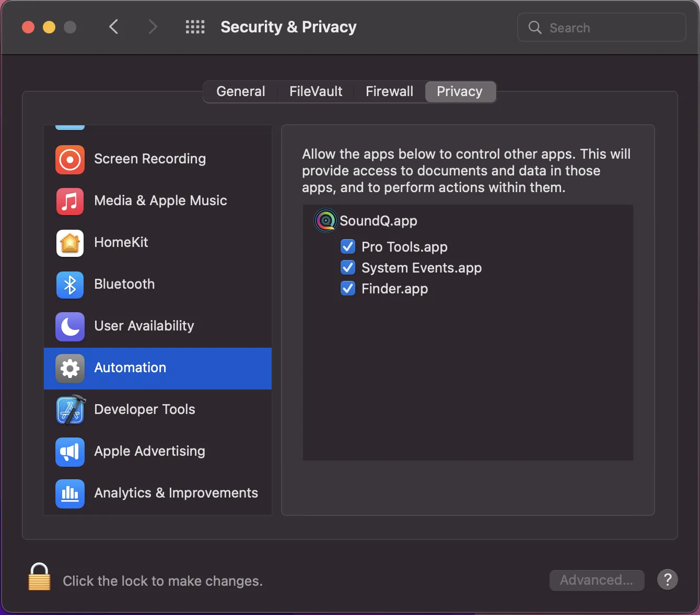Select Bluetooth label in privacy list

(124, 284)
